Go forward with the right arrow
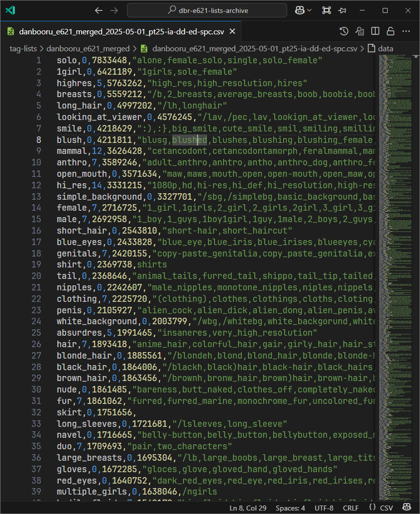The width and height of the screenshot is (420, 514). point(114,10)
